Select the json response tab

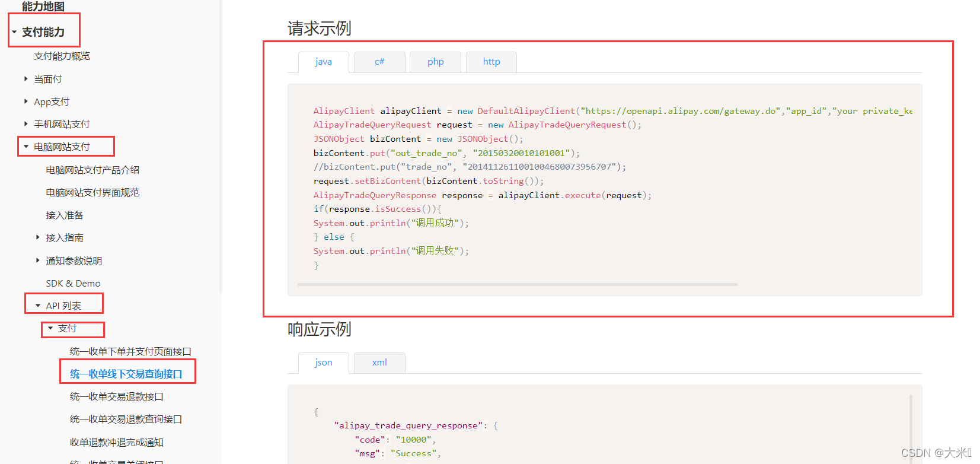coord(324,363)
